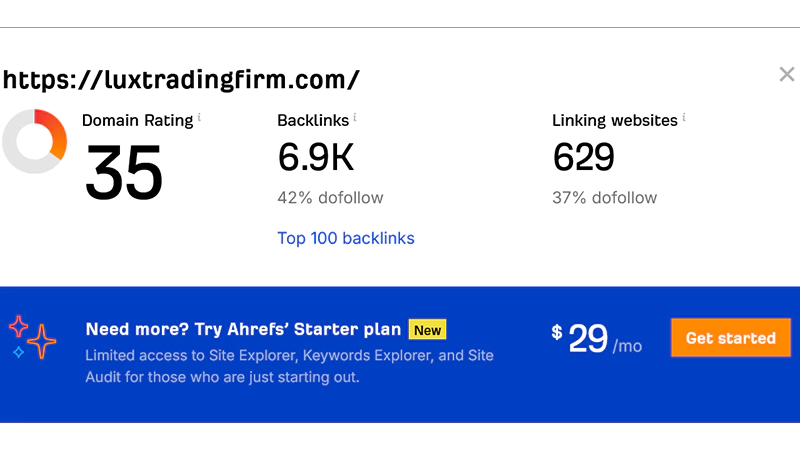Click the Domain Rating donut chart
Viewport: 800px width, 450px height.
click(x=35, y=142)
